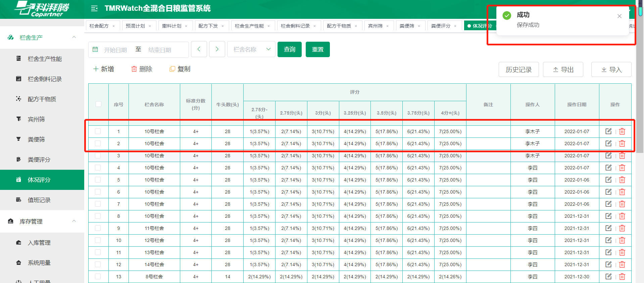
Task: Click the previous date arrow button
Action: point(199,49)
